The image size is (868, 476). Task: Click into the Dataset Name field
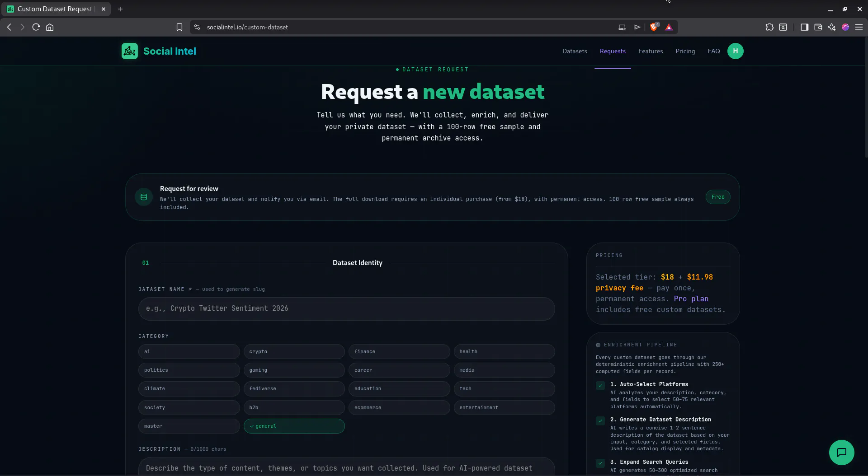(346, 308)
